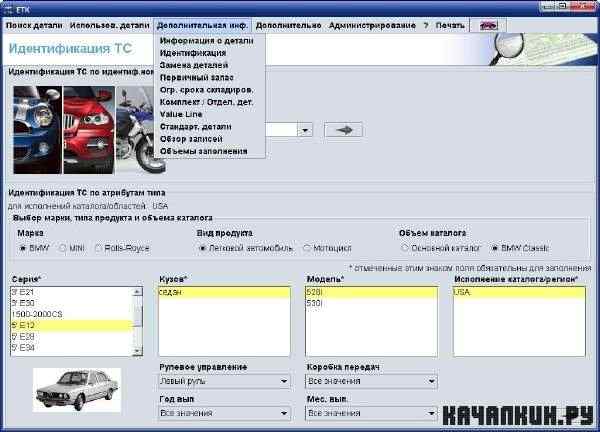Select 530i in Модель list

(371, 303)
